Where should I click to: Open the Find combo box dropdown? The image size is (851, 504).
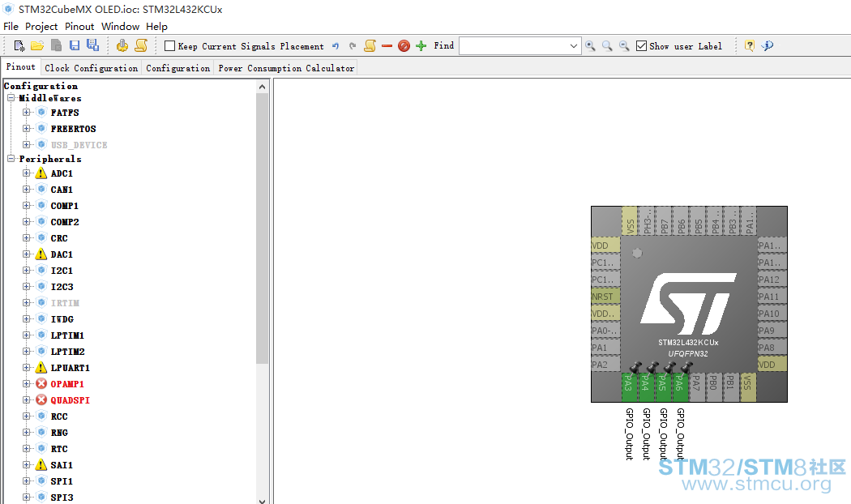(x=574, y=46)
